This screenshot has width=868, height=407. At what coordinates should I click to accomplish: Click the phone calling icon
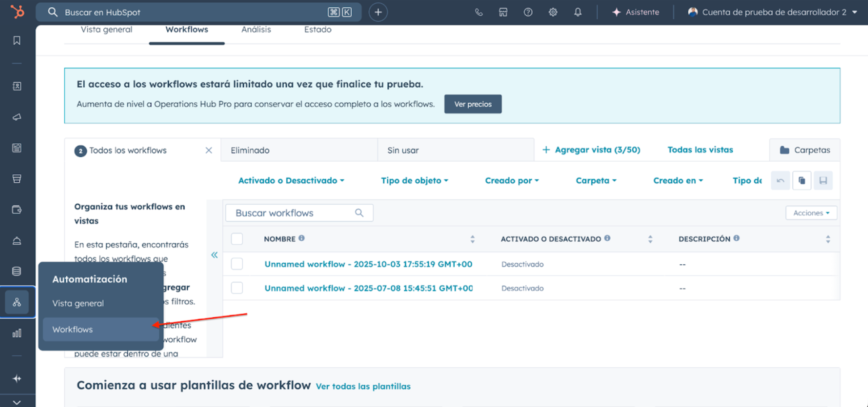pos(478,12)
